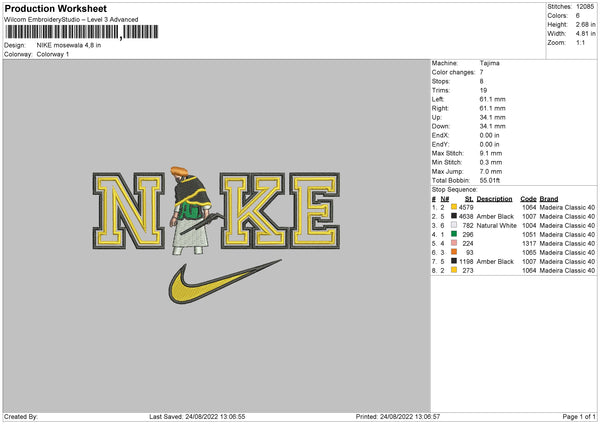Click the embroidered letter K in preview
This screenshot has height=424, width=600.
253,211
